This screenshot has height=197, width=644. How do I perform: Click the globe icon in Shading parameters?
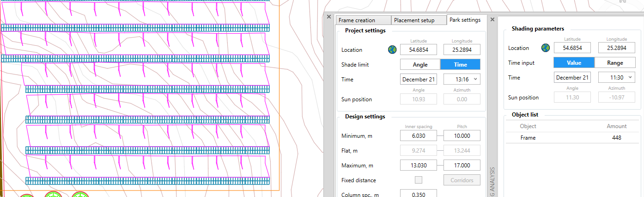point(546,48)
